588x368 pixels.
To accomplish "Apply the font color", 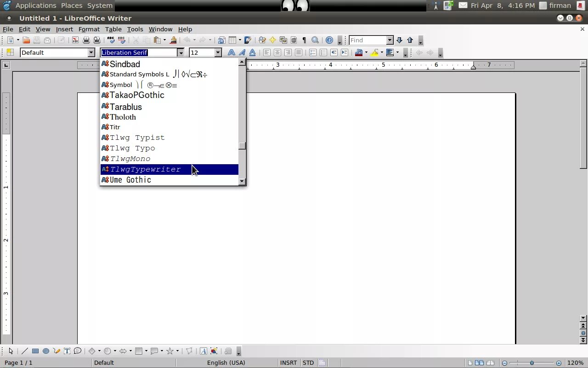I will pos(359,52).
